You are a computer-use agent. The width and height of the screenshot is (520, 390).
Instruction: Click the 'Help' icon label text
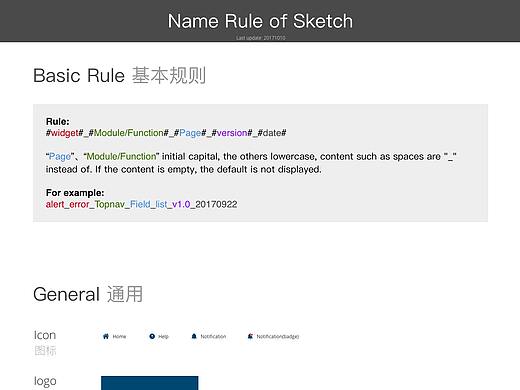coord(163,337)
